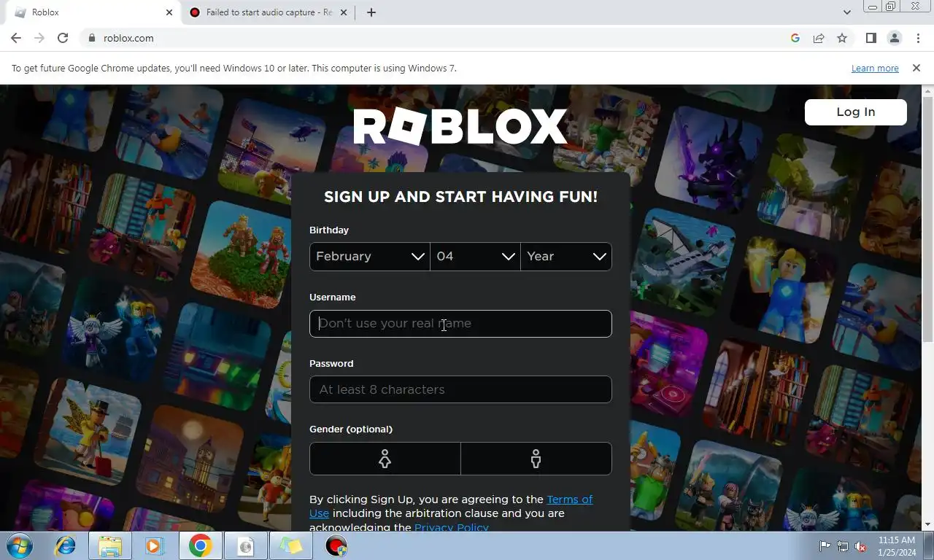Click the Chrome icon in taskbar

click(x=200, y=545)
